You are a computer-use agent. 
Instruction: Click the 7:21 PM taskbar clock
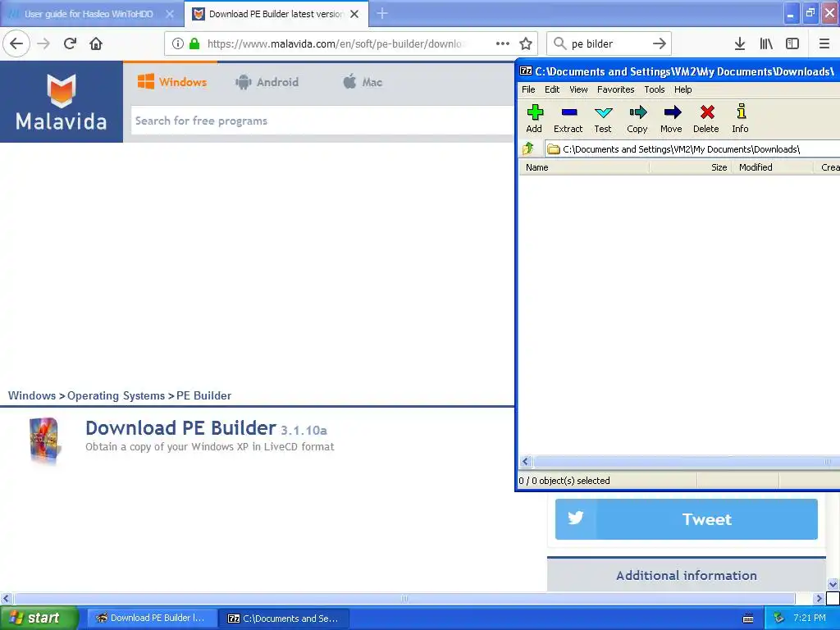point(810,618)
